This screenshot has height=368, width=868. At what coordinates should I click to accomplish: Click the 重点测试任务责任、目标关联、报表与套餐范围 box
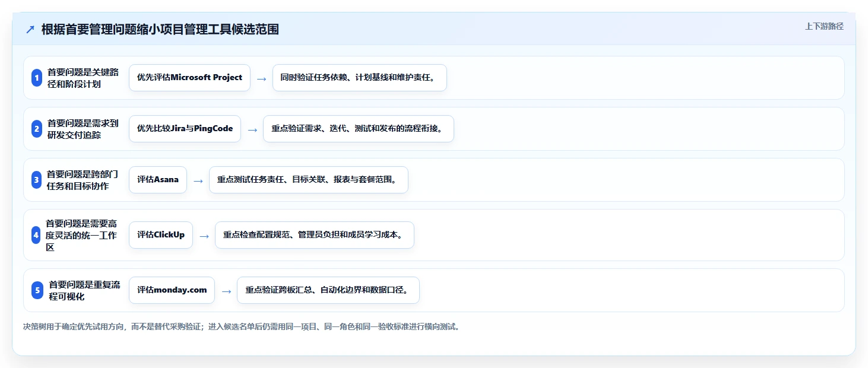coord(309,180)
